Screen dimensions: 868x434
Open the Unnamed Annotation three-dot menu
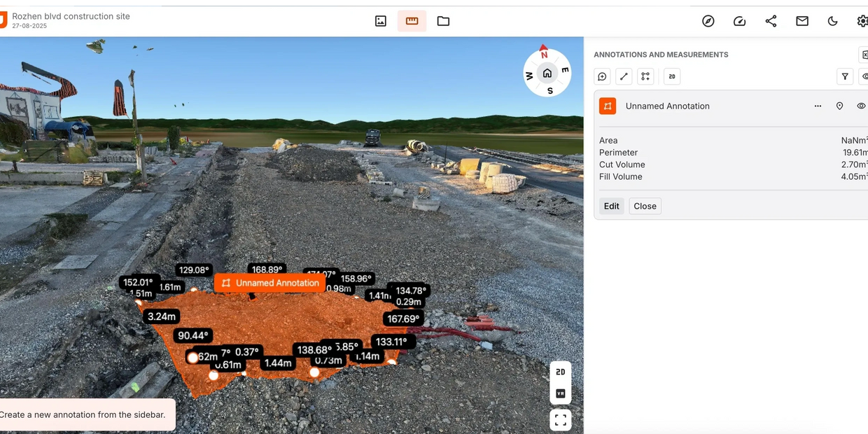818,106
